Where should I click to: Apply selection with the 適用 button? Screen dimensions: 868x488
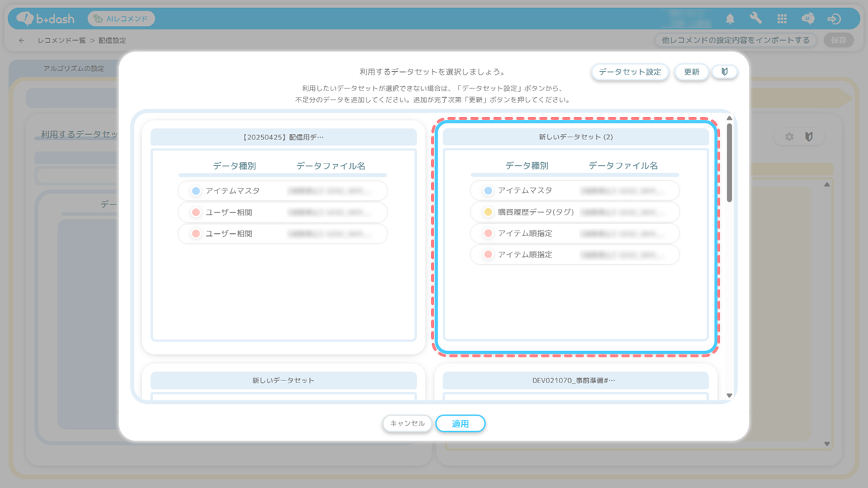click(x=460, y=423)
